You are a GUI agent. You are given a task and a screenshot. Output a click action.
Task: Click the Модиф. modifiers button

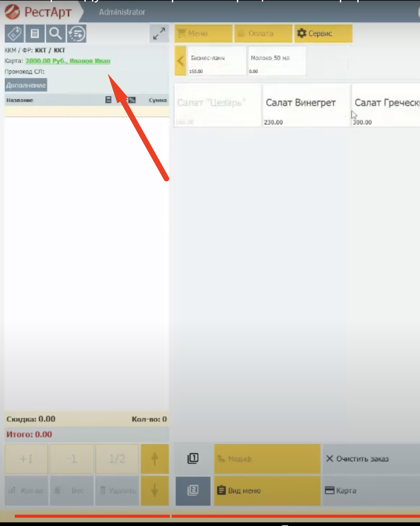[x=267, y=459]
